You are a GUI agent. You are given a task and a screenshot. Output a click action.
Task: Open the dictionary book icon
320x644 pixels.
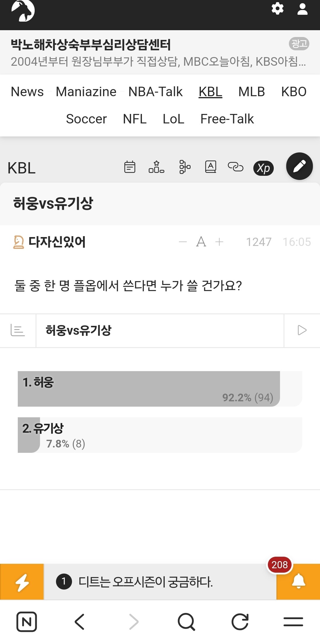(x=211, y=167)
